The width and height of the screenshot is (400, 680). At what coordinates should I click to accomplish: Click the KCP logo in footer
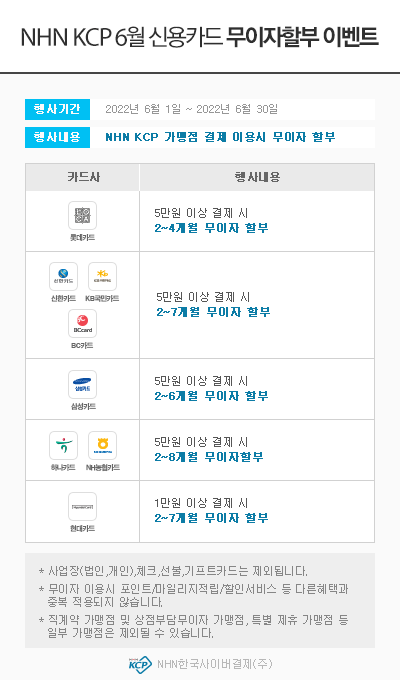[140, 664]
